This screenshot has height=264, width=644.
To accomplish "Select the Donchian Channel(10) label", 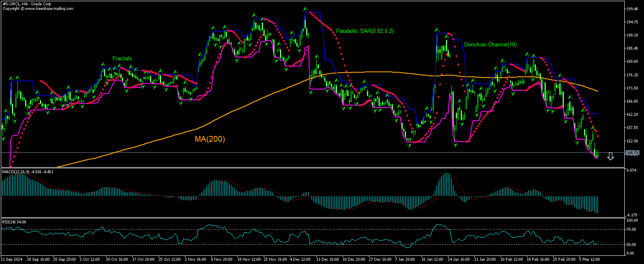I will tap(485, 44).
